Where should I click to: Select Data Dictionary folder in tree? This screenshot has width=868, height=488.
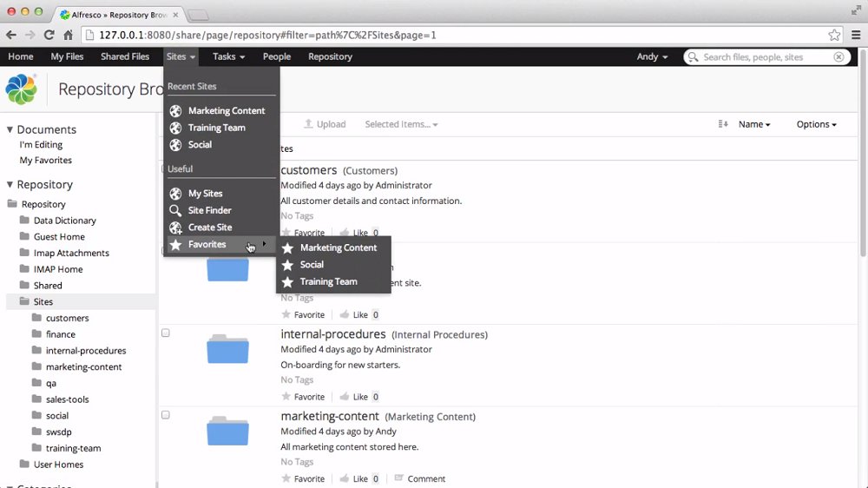pyautogui.click(x=65, y=221)
